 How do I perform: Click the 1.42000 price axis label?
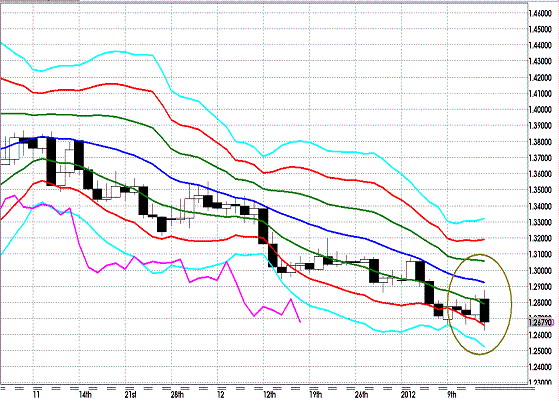click(540, 78)
